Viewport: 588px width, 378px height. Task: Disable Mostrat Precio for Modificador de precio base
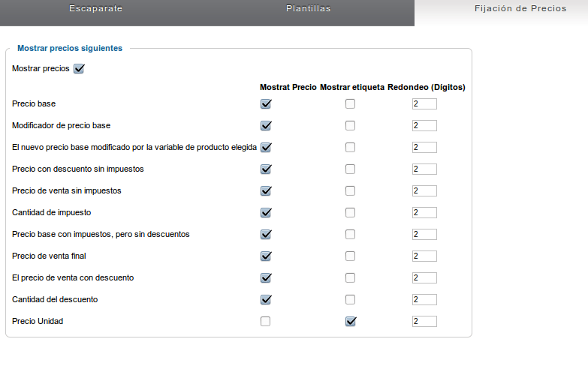(266, 125)
